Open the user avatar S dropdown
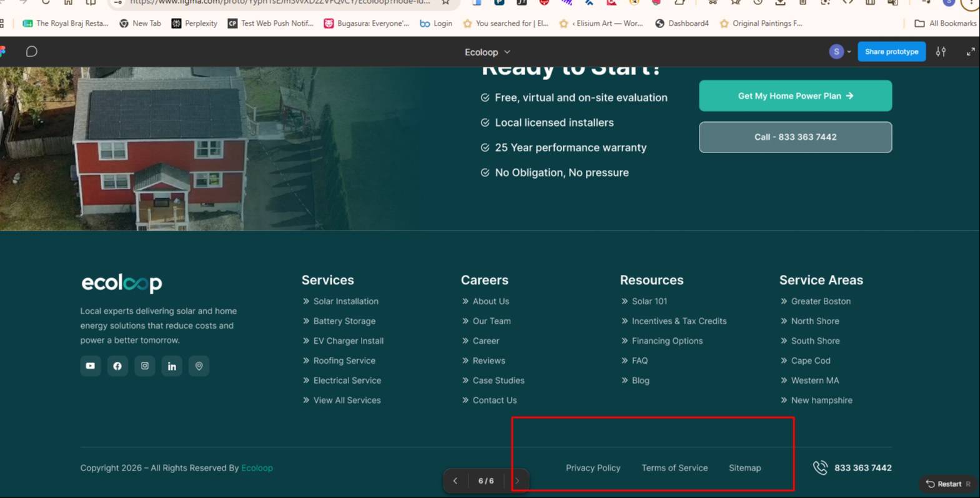Viewport: 980px width, 498px height. 840,52
